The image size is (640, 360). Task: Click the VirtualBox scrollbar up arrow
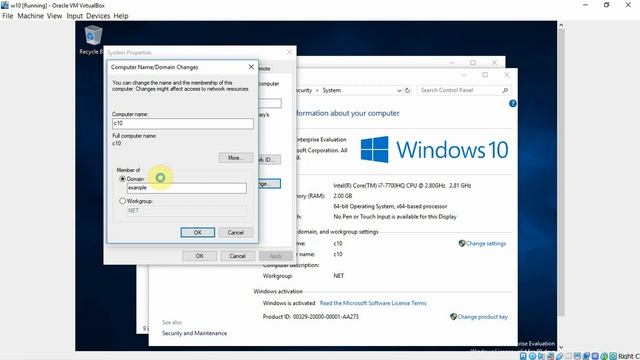pyautogui.click(x=561, y=25)
